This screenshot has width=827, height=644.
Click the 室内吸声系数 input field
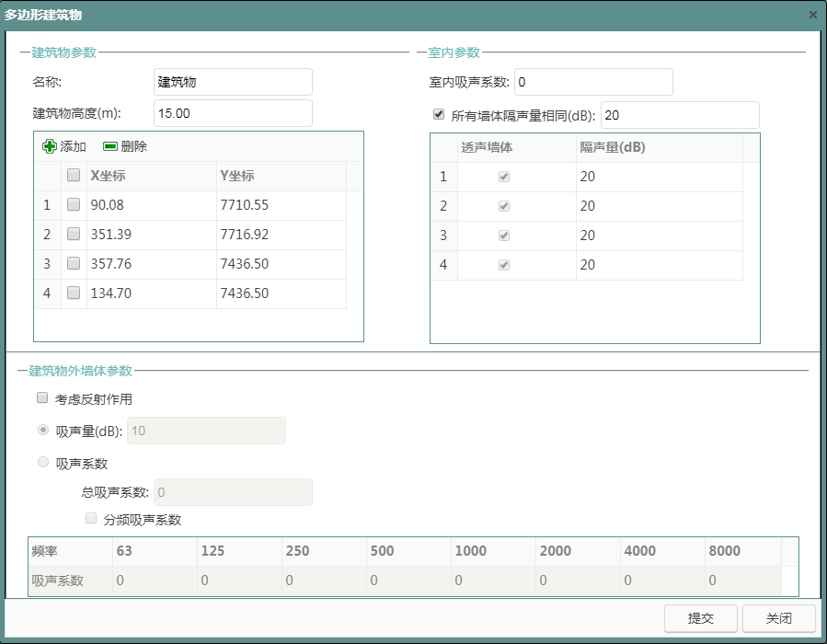593,82
